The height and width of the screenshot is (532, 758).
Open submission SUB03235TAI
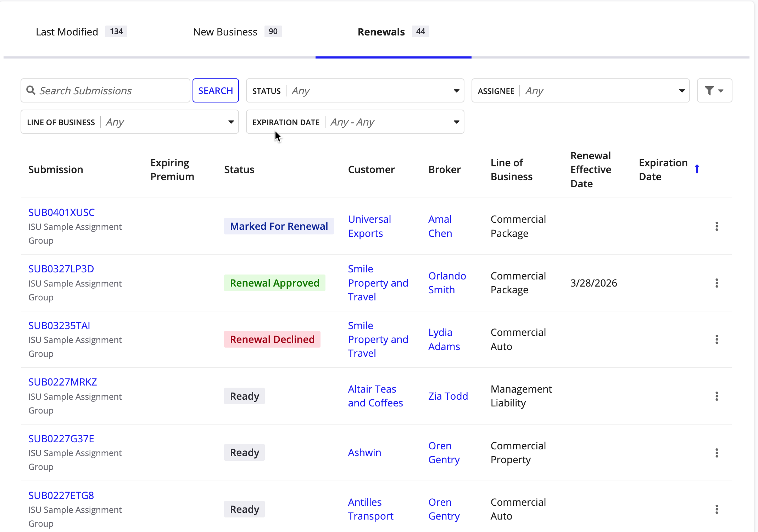pyautogui.click(x=59, y=326)
